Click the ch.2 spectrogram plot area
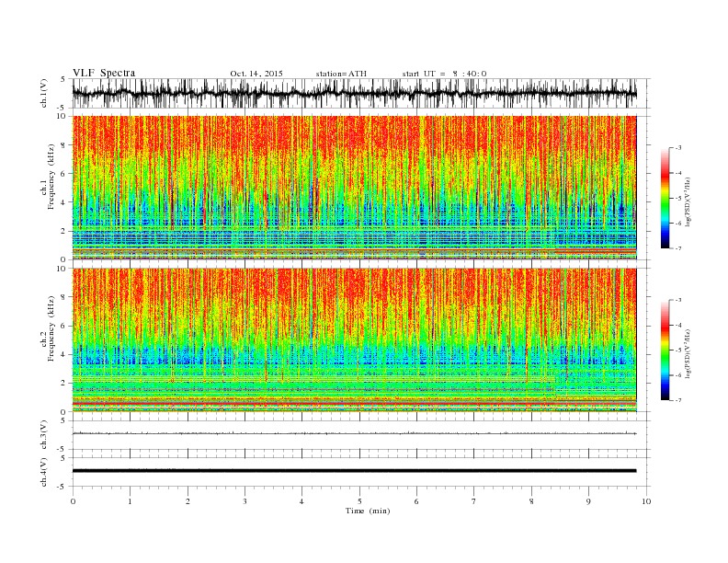The height and width of the screenshot is (563, 728). click(354, 340)
